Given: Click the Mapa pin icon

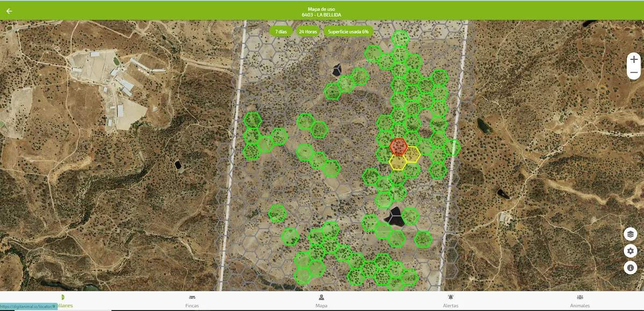Looking at the screenshot, I should pos(321,297).
